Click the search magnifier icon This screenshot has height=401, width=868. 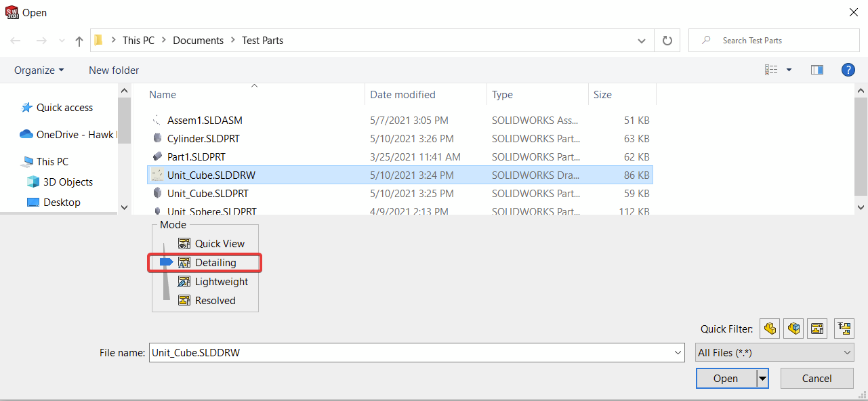click(x=707, y=41)
